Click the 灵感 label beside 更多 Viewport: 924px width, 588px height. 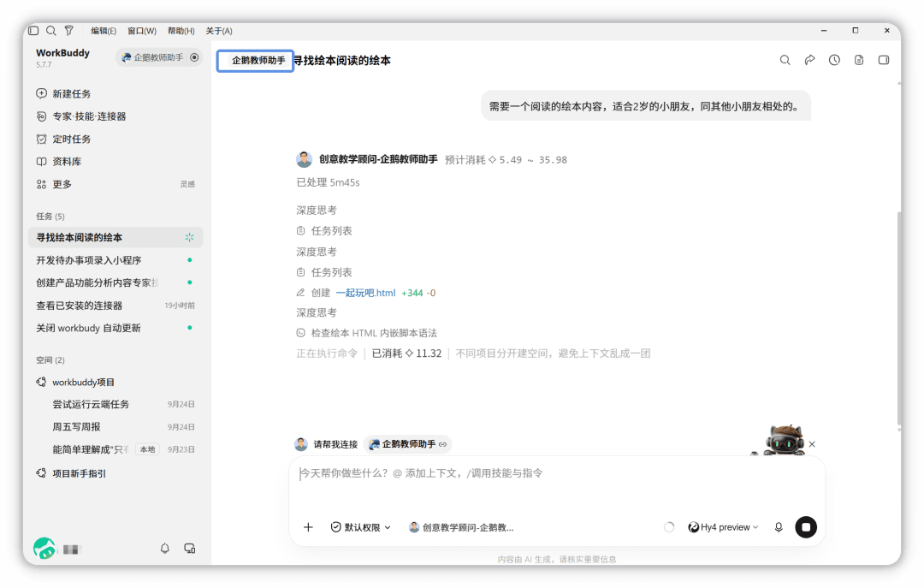pyautogui.click(x=187, y=185)
